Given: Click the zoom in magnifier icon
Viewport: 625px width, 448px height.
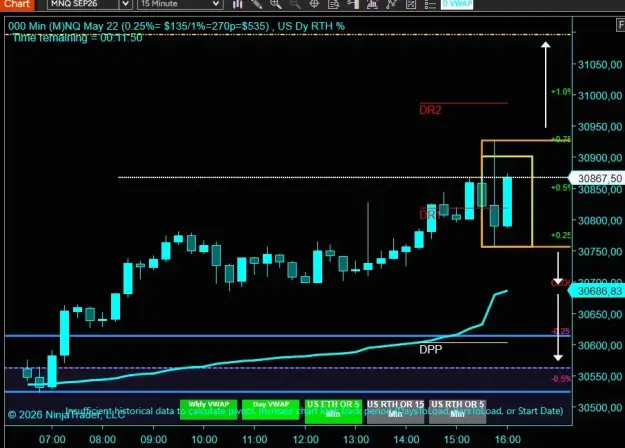Looking at the screenshot, I should 275,4.
